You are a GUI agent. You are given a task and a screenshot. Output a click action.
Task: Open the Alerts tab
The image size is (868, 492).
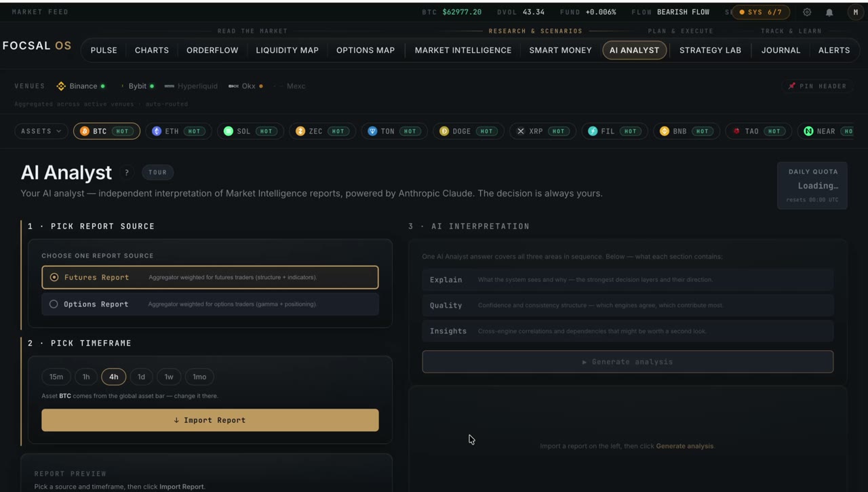click(834, 50)
